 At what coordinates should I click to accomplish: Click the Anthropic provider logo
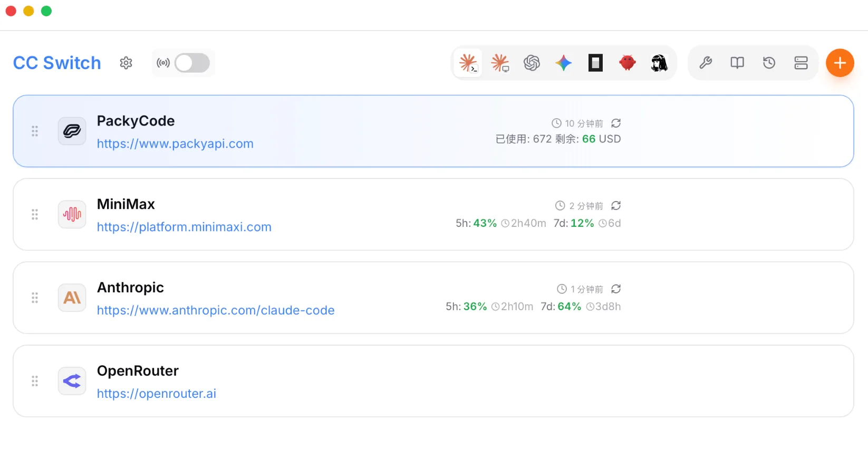click(72, 298)
